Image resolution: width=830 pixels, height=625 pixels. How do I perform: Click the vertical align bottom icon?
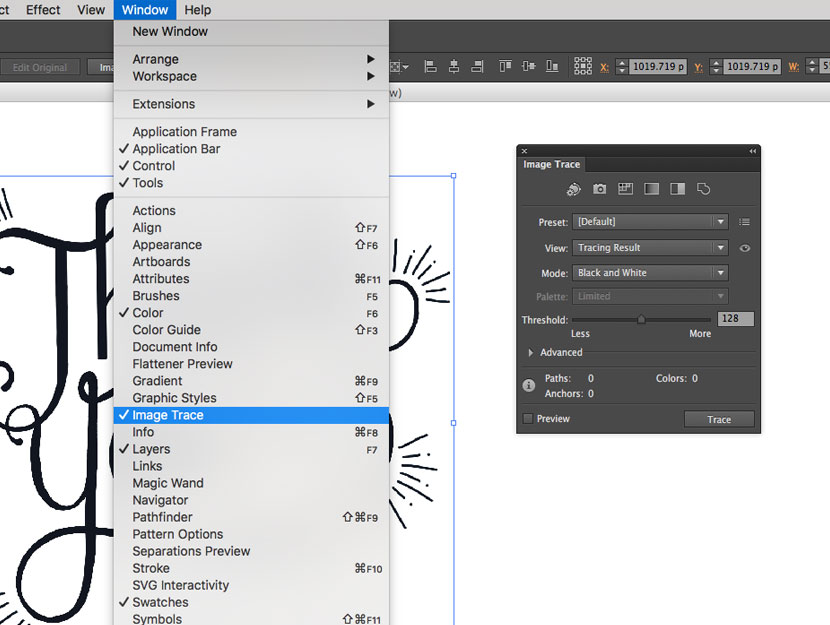point(552,66)
